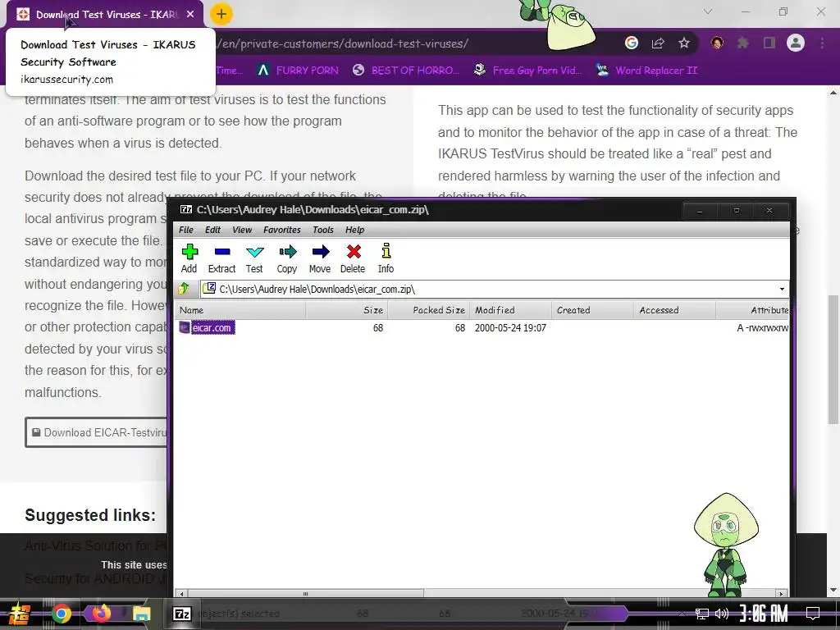Select the Copy toolbar icon in 7-Zip
The image size is (840, 630).
tap(287, 258)
